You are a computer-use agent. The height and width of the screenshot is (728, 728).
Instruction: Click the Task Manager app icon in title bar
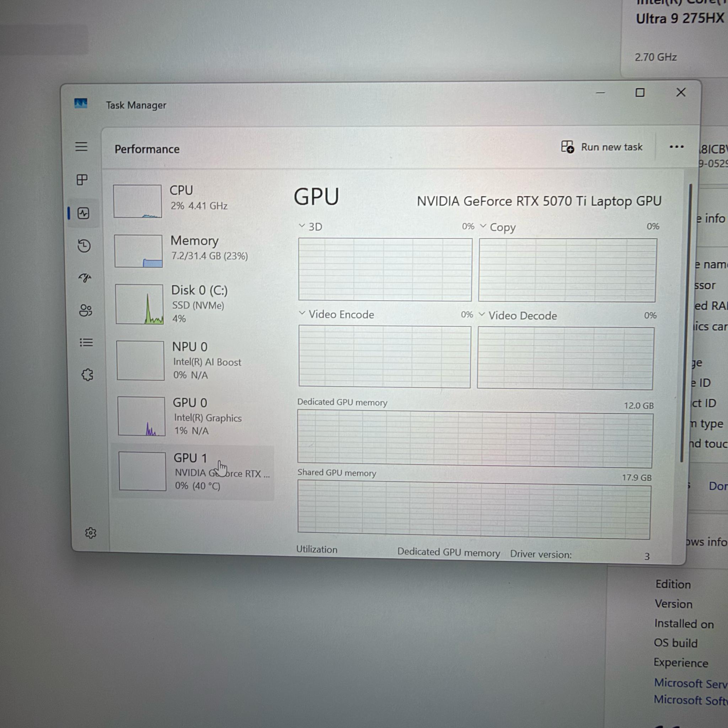click(x=81, y=103)
